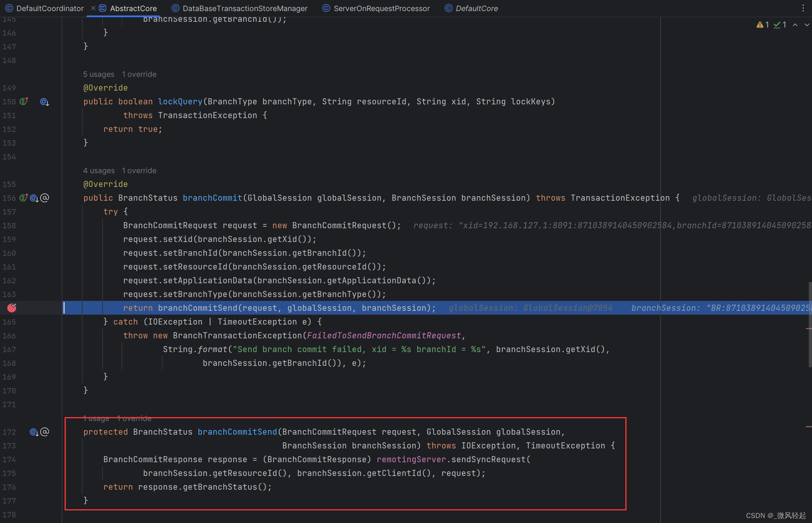812x523 pixels.
Task: Click the overridden-in-subclass gutter icon on line 172
Action: tap(34, 432)
